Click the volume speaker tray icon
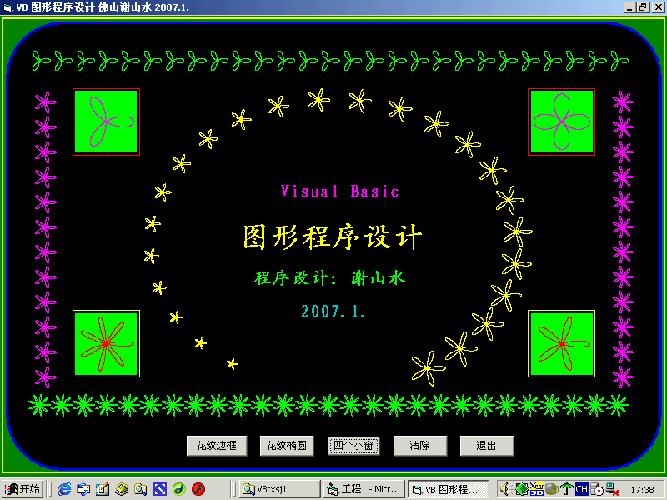Viewport: 667px width, 500px height. [505, 489]
